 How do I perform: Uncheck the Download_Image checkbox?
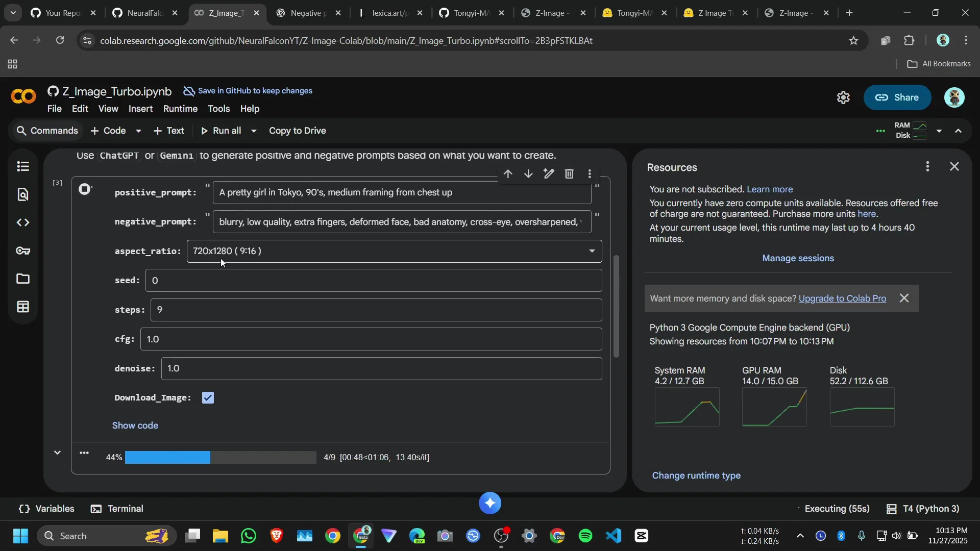point(208,397)
